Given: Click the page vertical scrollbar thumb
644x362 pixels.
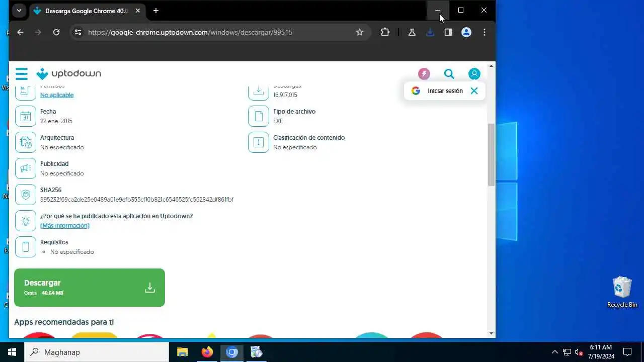Looking at the screenshot, I should pyautogui.click(x=492, y=155).
